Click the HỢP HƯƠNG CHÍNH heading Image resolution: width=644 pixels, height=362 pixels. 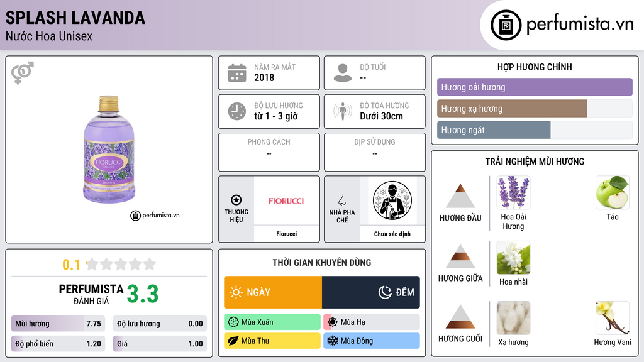pos(535,67)
